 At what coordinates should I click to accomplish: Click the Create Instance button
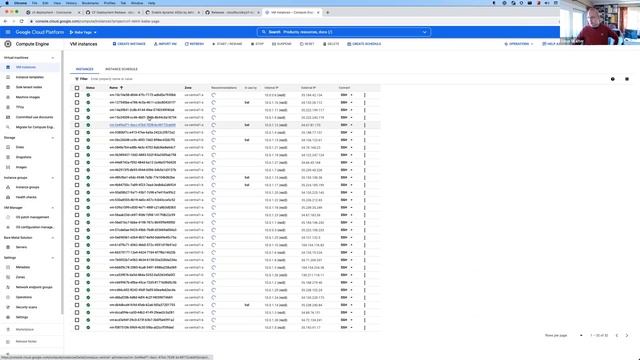click(129, 44)
